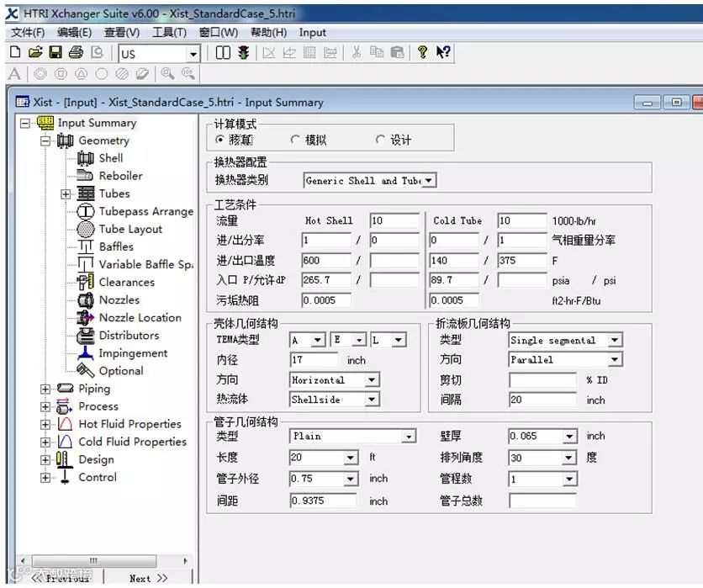Expand the Control tree node
Viewport: 703px width, 588px height.
coord(45,478)
